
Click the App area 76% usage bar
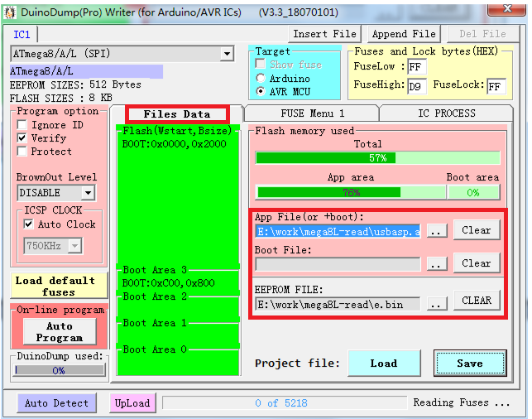(351, 192)
